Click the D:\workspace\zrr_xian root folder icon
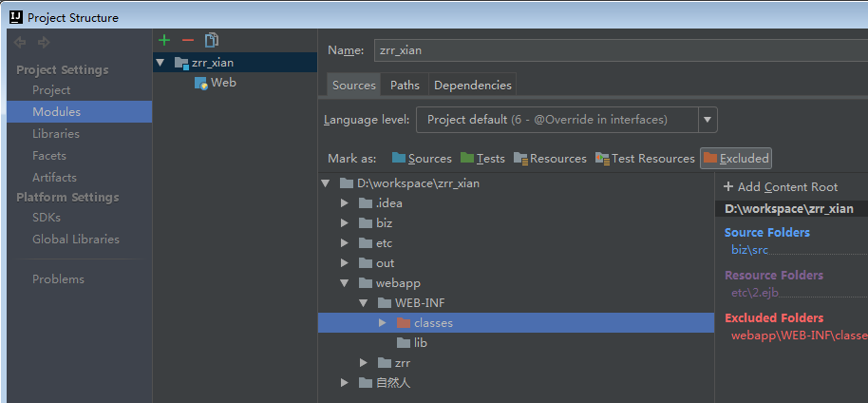 coord(347,182)
